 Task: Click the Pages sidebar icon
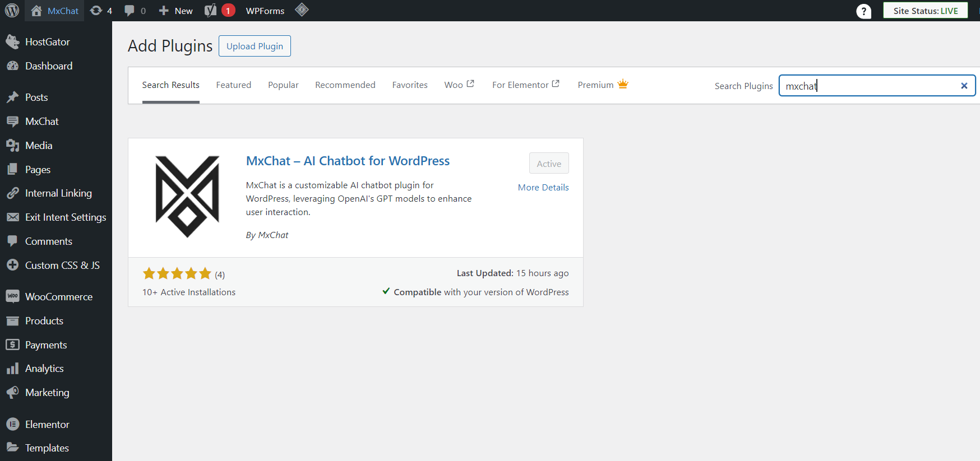click(x=12, y=170)
